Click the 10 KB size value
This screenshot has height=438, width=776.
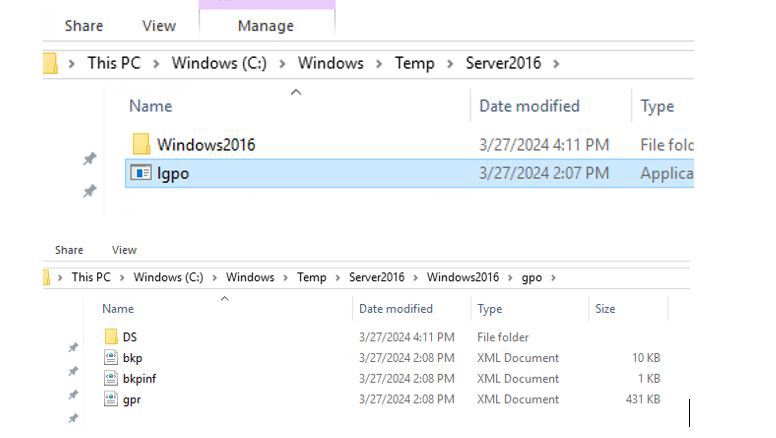click(646, 357)
